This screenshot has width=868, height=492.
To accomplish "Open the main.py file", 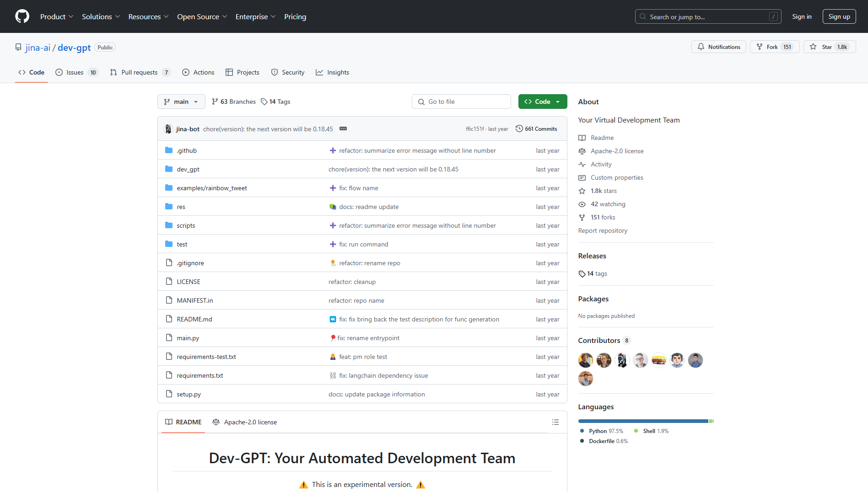I will tap(188, 338).
